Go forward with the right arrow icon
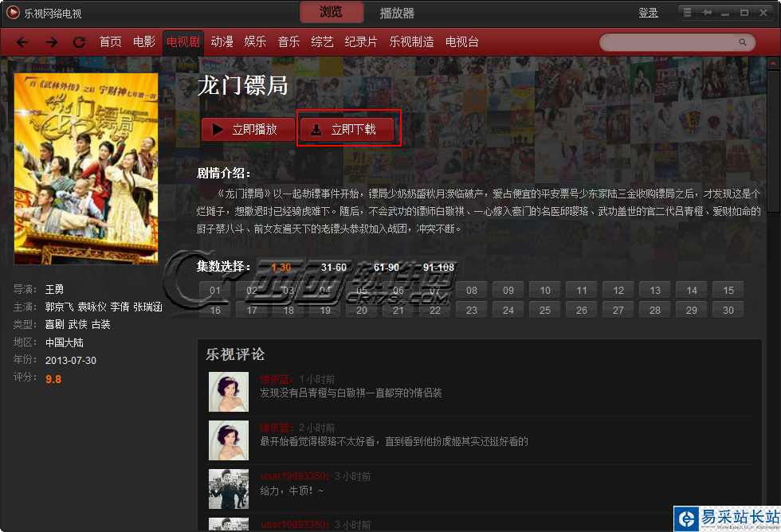 click(x=51, y=42)
